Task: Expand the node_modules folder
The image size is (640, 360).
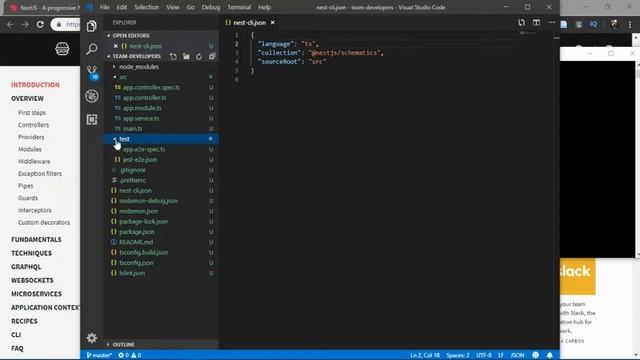Action: 114,67
